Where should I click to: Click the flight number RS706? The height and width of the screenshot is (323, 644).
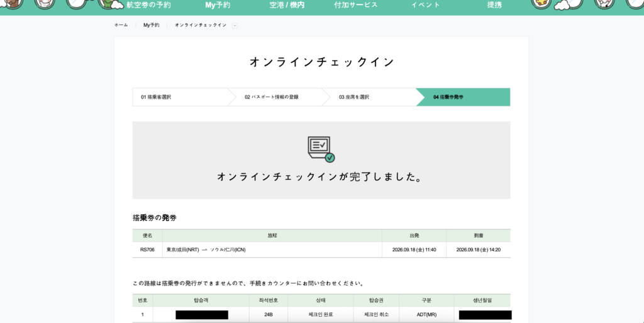pyautogui.click(x=147, y=249)
